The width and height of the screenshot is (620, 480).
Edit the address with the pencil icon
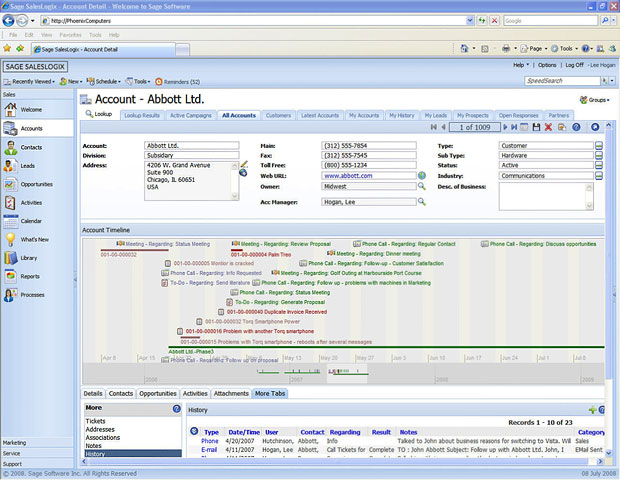click(x=244, y=164)
